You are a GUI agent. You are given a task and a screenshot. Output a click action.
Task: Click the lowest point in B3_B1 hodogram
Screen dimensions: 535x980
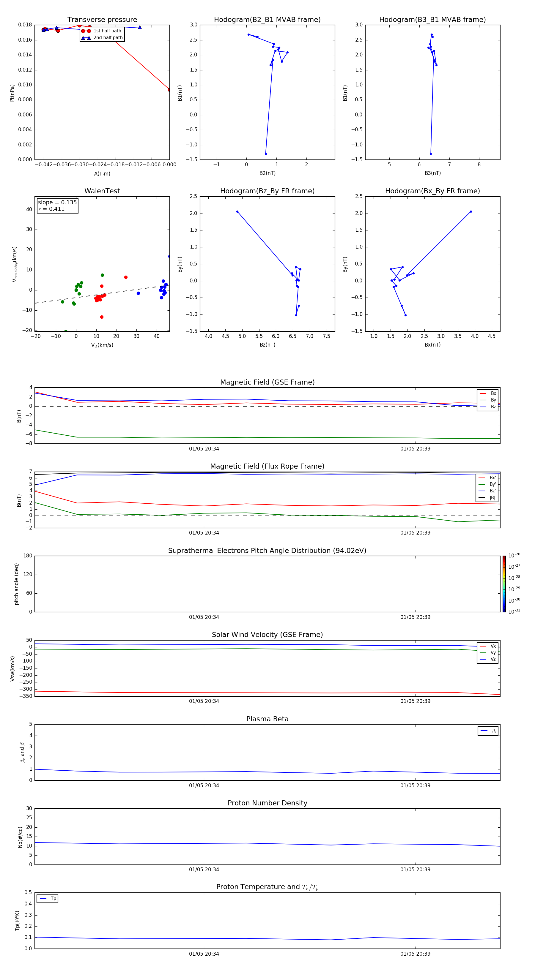coord(431,154)
